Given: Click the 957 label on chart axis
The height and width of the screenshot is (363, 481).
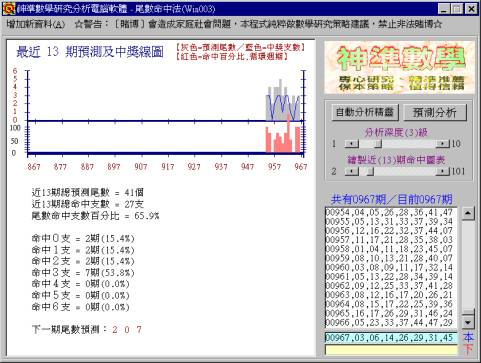Looking at the screenshot, I should (x=274, y=166).
